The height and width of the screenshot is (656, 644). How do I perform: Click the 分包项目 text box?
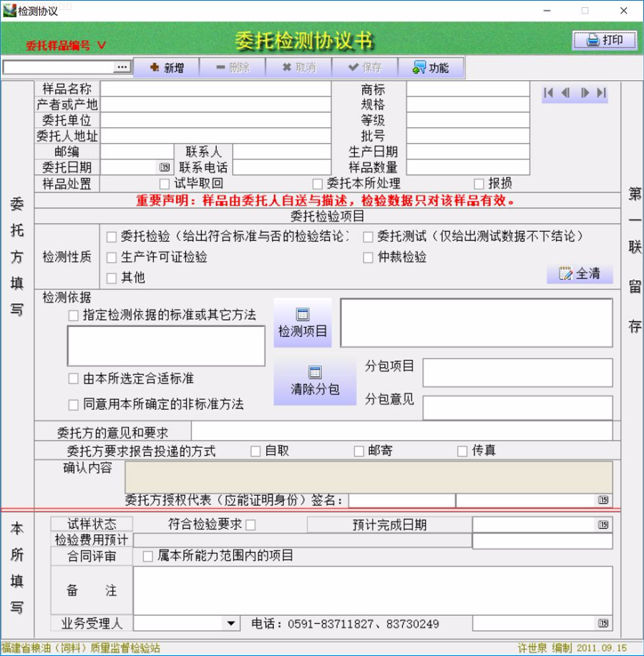tap(517, 372)
